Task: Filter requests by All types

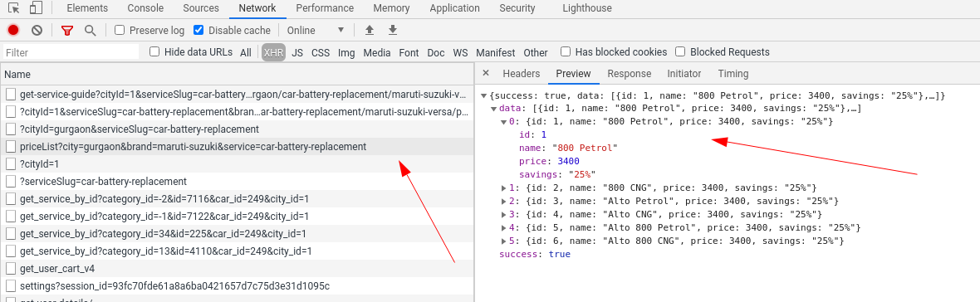Action: coord(246,53)
